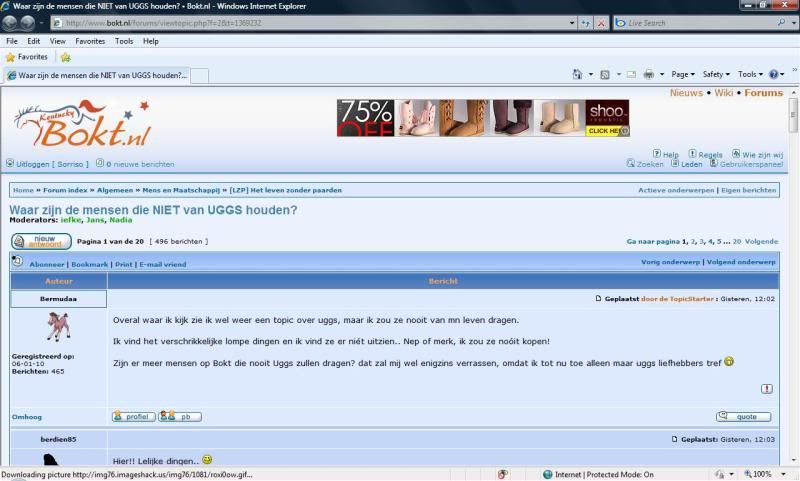Open the Safety dropdown menu
The height and width of the screenshot is (481, 800).
click(716, 74)
